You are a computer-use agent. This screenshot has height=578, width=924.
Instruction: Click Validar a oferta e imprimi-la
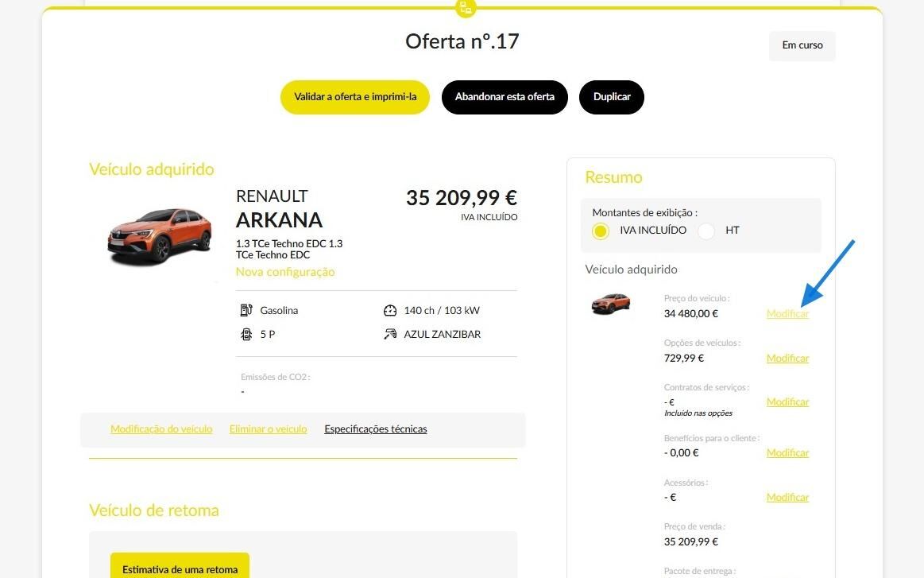[355, 97]
